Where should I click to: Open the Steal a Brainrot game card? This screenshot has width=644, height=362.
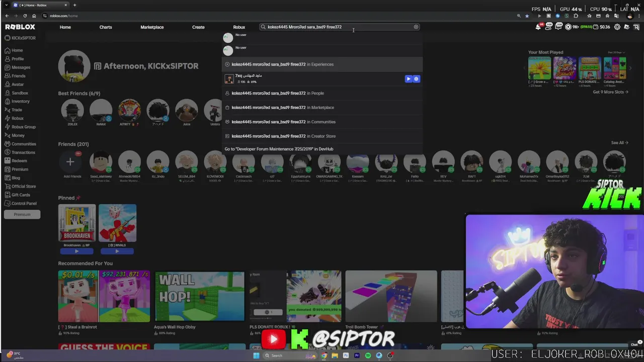[x=104, y=296]
